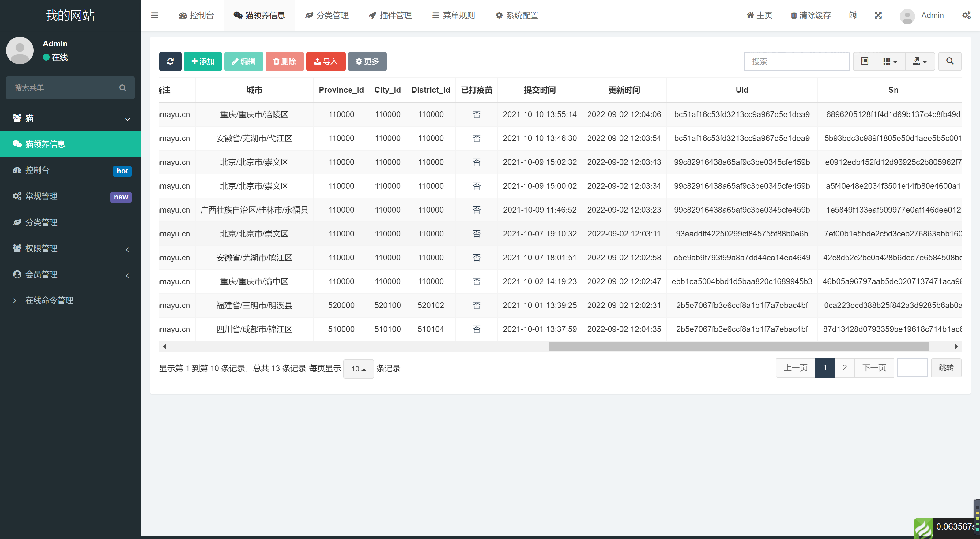Image resolution: width=980 pixels, height=539 pixels.
Task: Toggle the detail view icon above the table
Action: 865,61
